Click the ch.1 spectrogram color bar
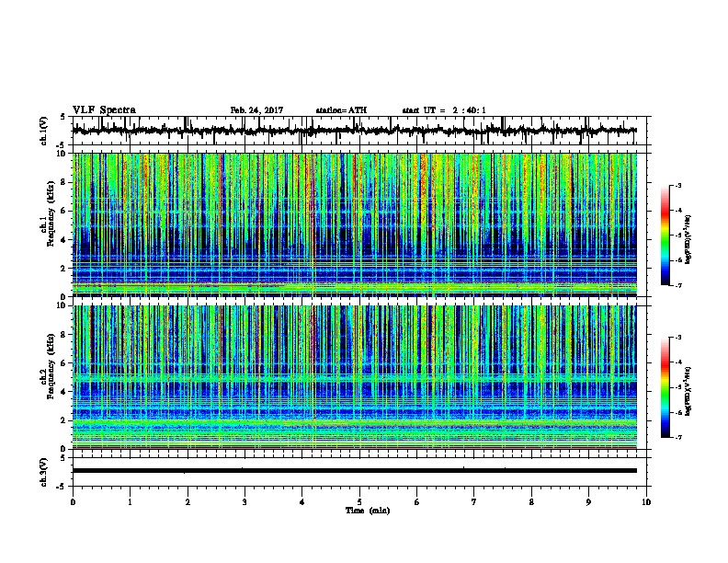728x563 pixels. (x=665, y=236)
